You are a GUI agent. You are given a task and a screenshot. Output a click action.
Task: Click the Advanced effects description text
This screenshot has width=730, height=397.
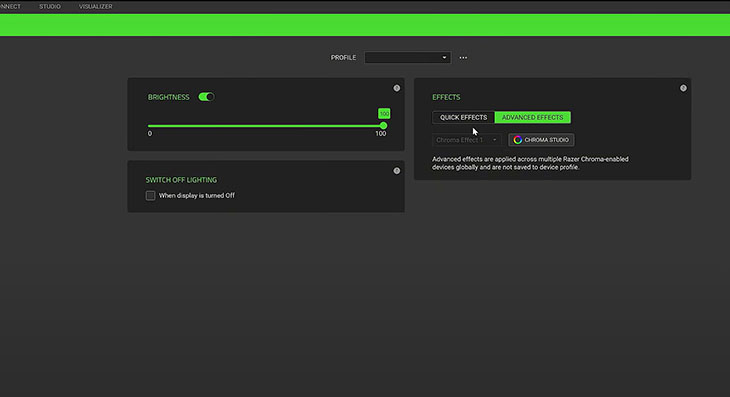tap(530, 163)
